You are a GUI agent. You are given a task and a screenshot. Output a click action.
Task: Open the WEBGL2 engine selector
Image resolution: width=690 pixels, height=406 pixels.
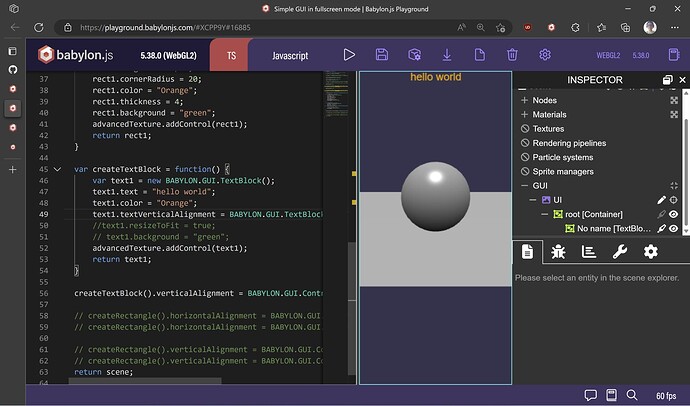[x=608, y=55]
